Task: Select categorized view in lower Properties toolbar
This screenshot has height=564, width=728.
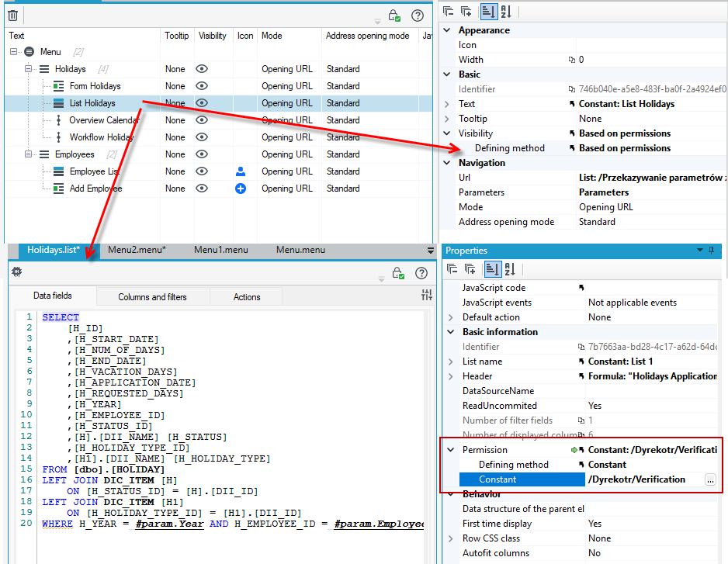Action: pos(492,268)
